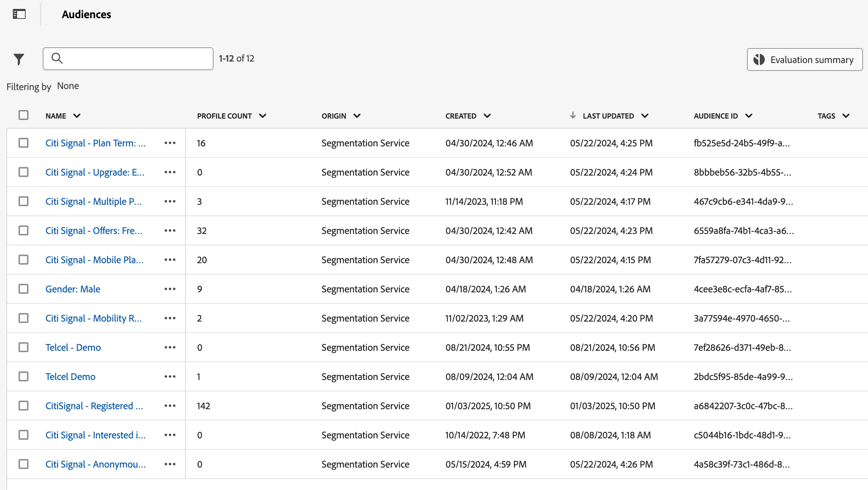868x490 pixels.
Task: Click profile count cell showing 142
Action: click(204, 406)
